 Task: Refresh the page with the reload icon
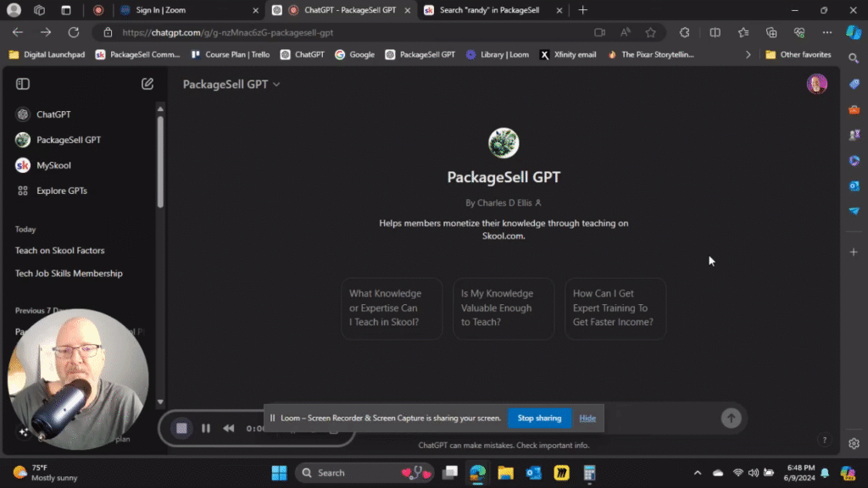click(x=74, y=31)
